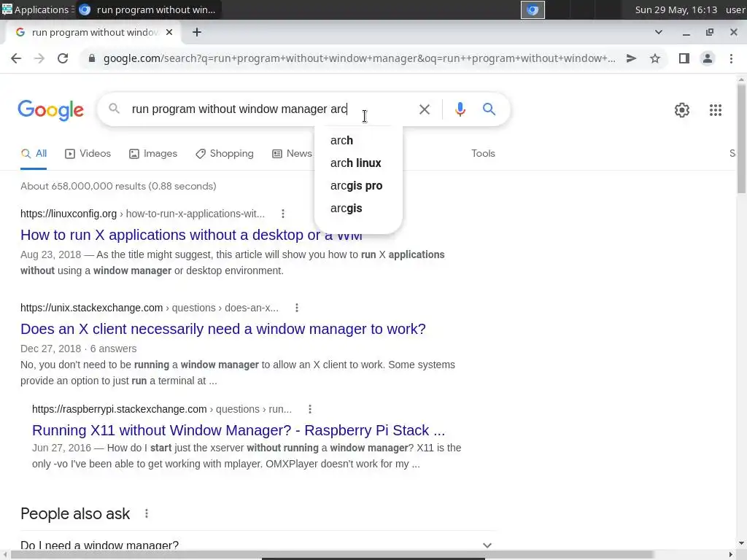
Task: Open 'How to run X applications' result
Action: (x=191, y=235)
